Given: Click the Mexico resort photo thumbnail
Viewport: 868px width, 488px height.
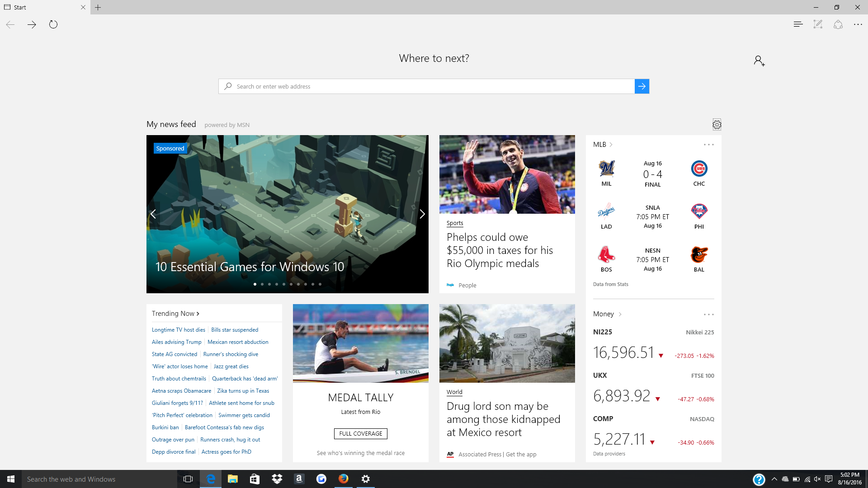Looking at the screenshot, I should coord(507,343).
